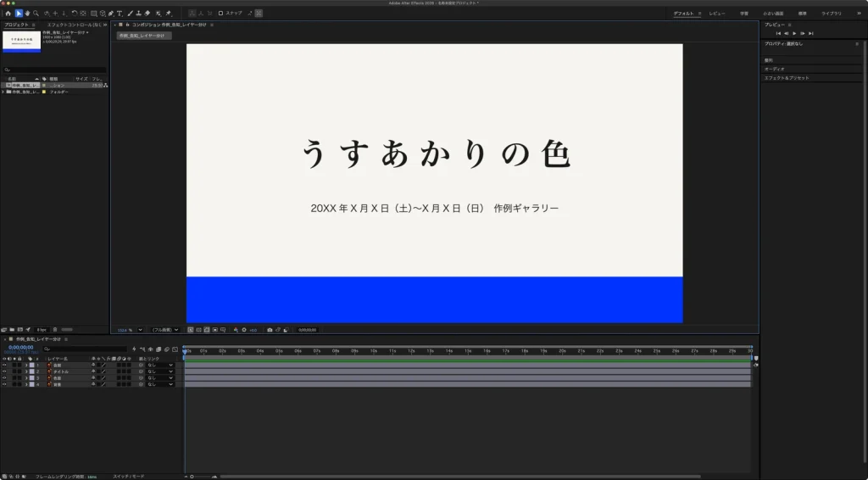This screenshot has height=480, width=868.
Task: Expand layer 1 properties in timeline
Action: pos(26,366)
